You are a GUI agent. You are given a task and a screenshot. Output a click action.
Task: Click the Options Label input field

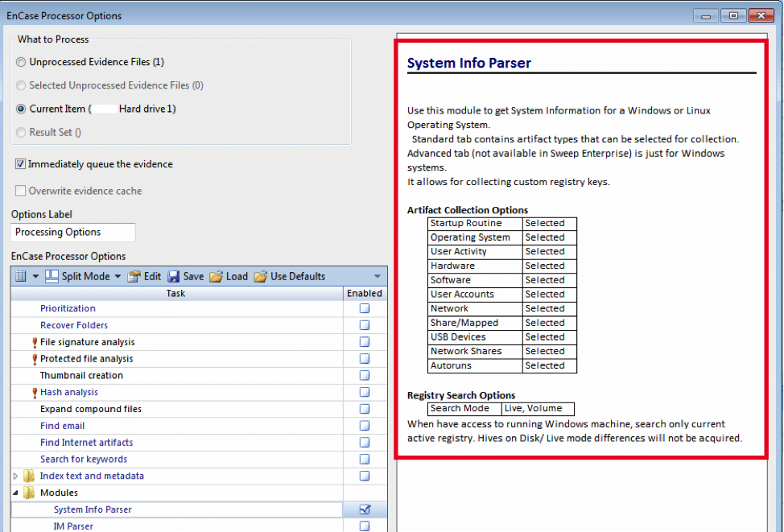point(73,232)
